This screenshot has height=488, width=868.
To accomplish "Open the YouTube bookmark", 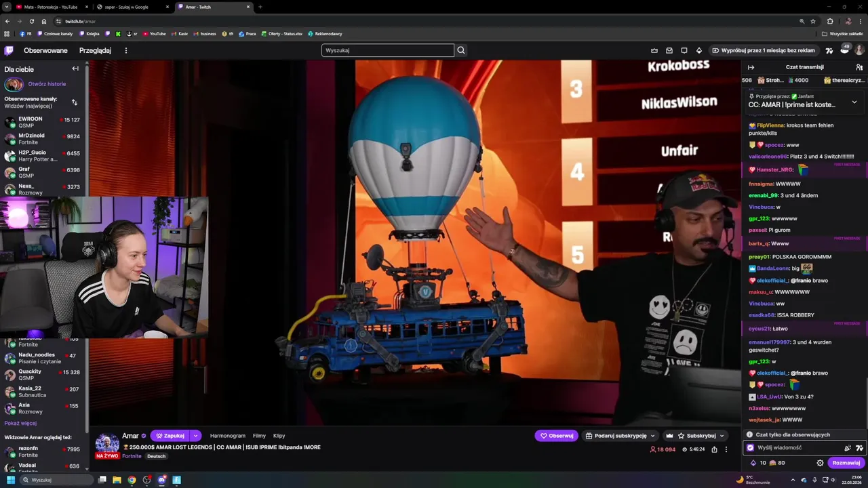I will (154, 33).
